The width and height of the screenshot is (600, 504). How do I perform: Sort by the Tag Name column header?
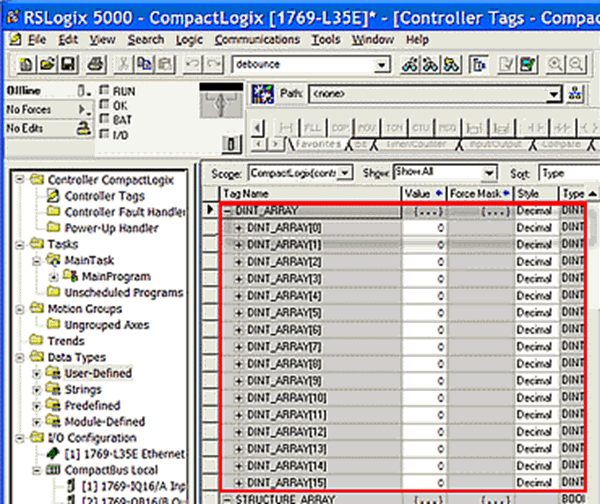pyautogui.click(x=311, y=194)
